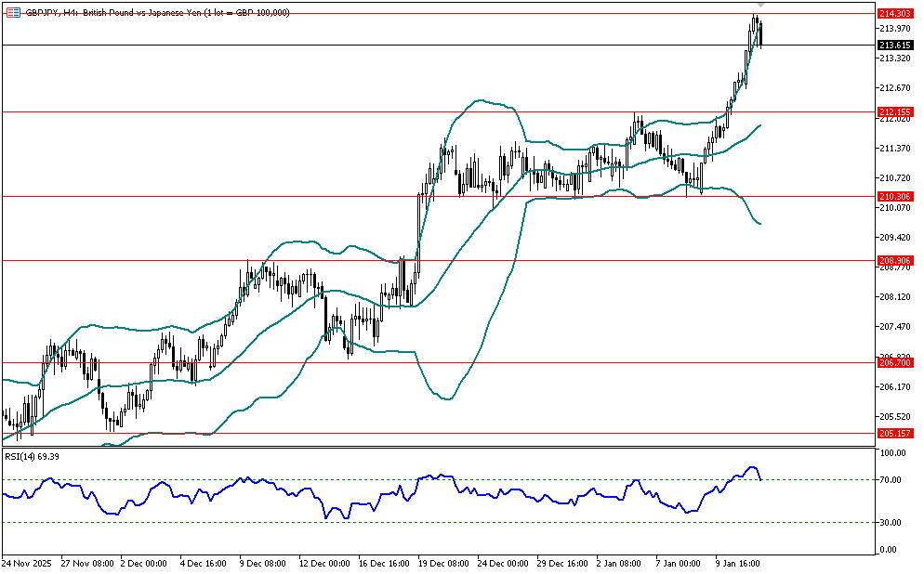Select the red 210.306 price level label

(x=893, y=196)
